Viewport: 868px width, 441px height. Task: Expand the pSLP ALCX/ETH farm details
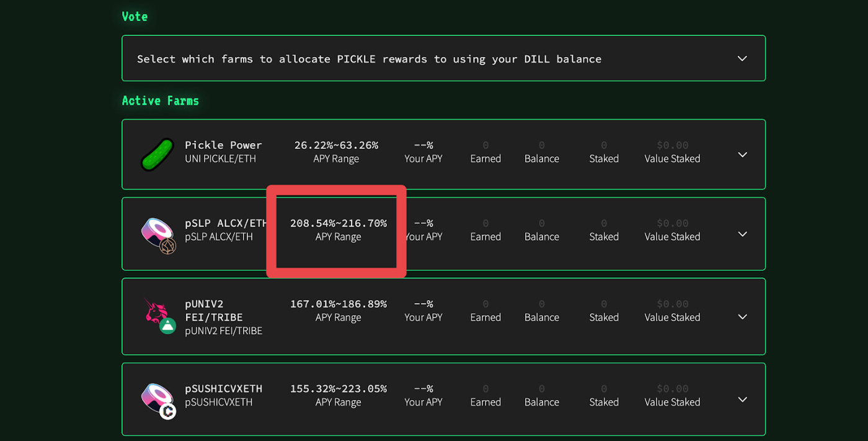(742, 234)
